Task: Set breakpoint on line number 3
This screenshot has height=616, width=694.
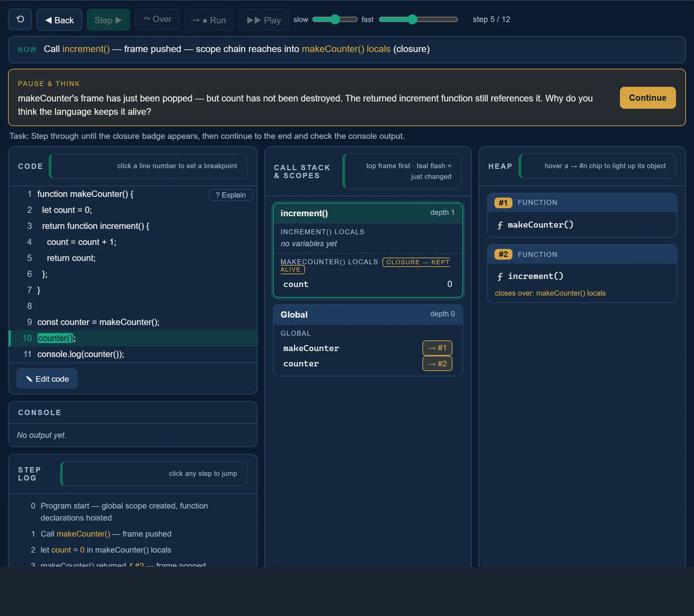Action: [x=29, y=226]
